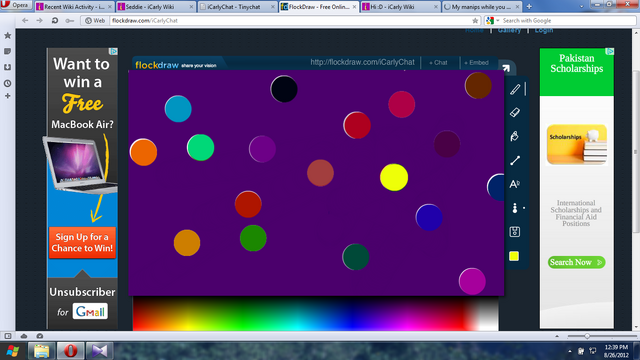Click the password wand key icon
640x360 pixels.
70,20
